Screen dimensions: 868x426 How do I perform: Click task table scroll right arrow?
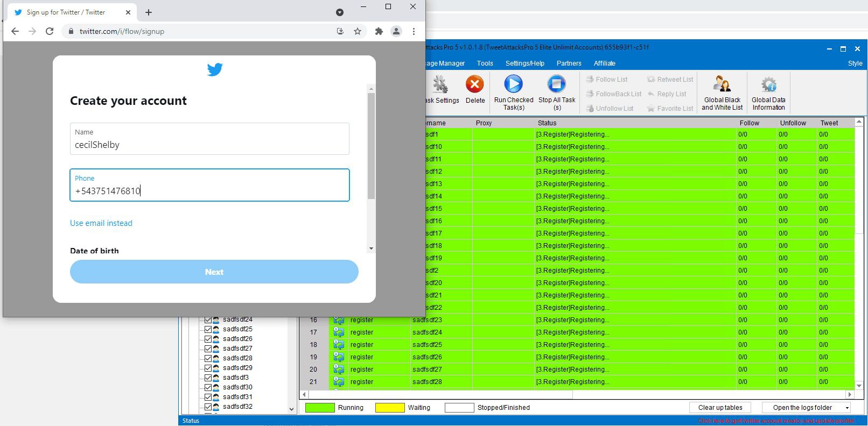(850, 394)
